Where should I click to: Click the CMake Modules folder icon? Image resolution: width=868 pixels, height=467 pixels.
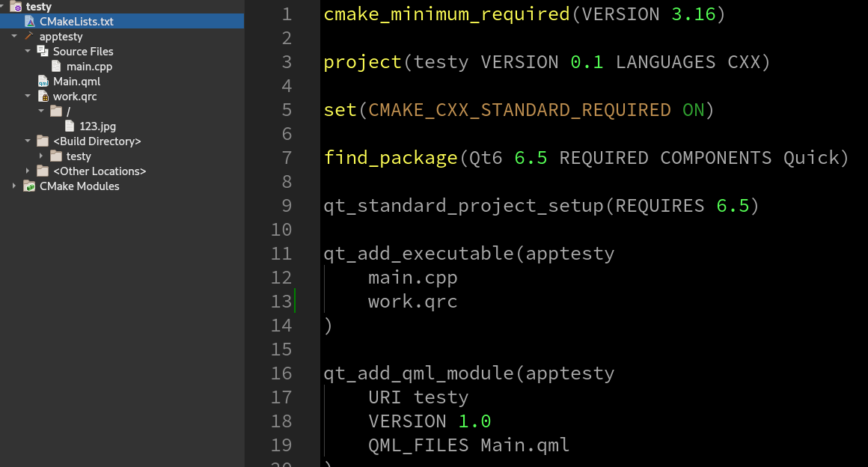point(29,186)
